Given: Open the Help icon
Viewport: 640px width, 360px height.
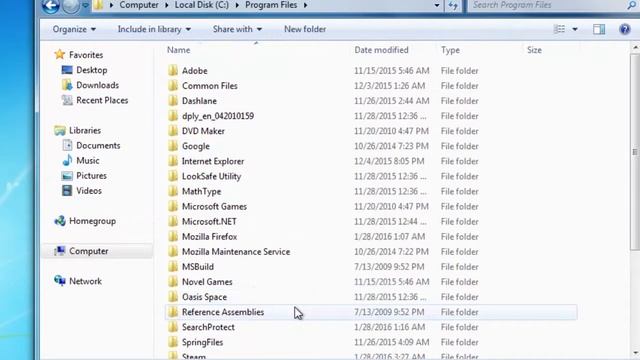Looking at the screenshot, I should [x=624, y=29].
